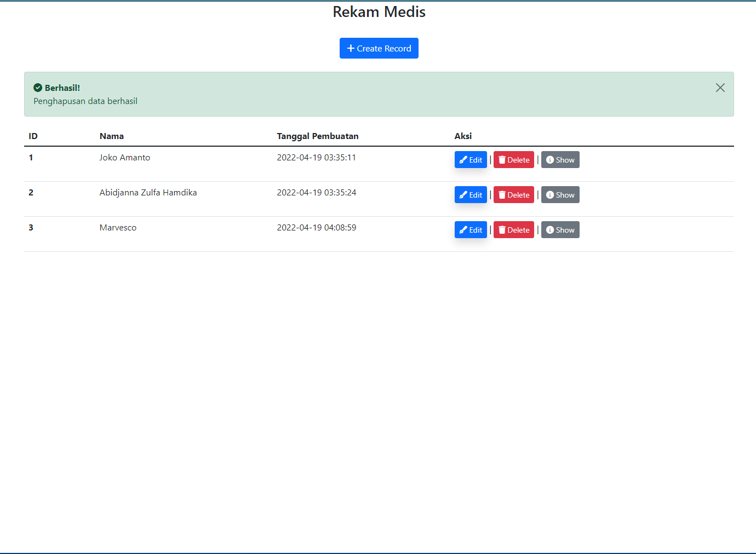Select the Nama column header
This screenshot has width=756, height=554.
pos(111,136)
